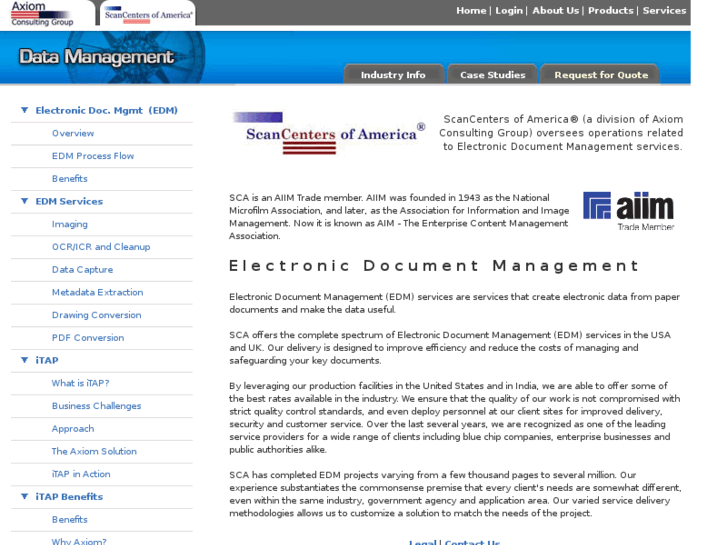
Task: Open the iTAP heading link
Action: click(x=47, y=360)
